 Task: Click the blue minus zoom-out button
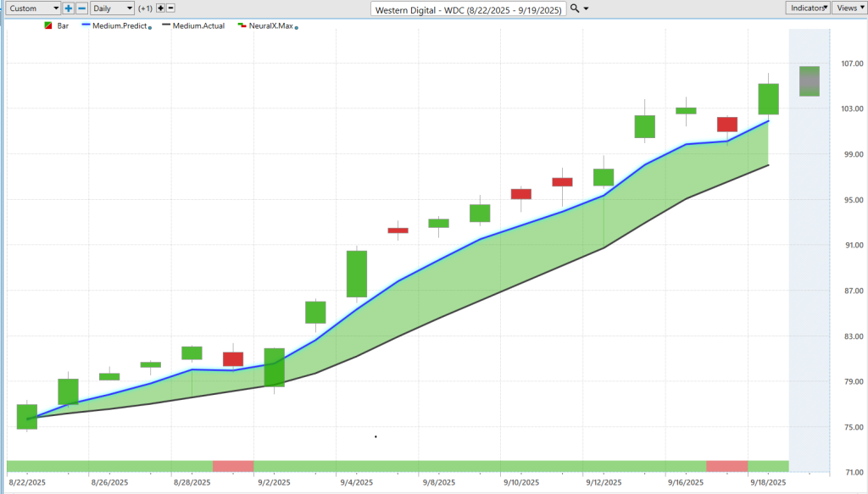click(81, 8)
